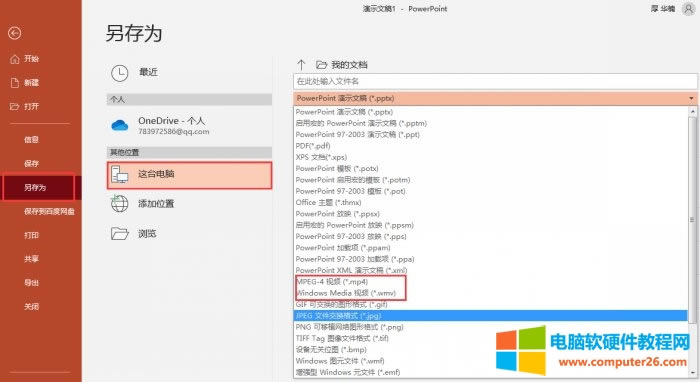Click the user account avatar icon
The image size is (700, 382).
click(x=689, y=8)
